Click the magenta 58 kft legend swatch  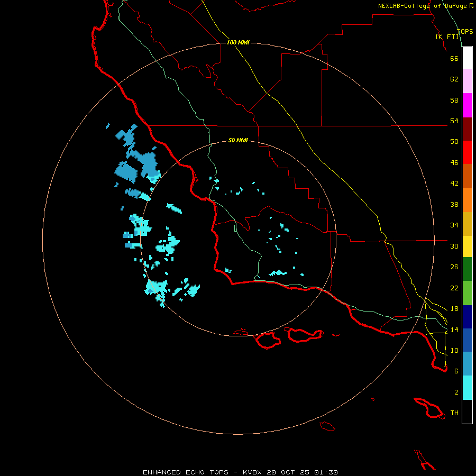(467, 105)
